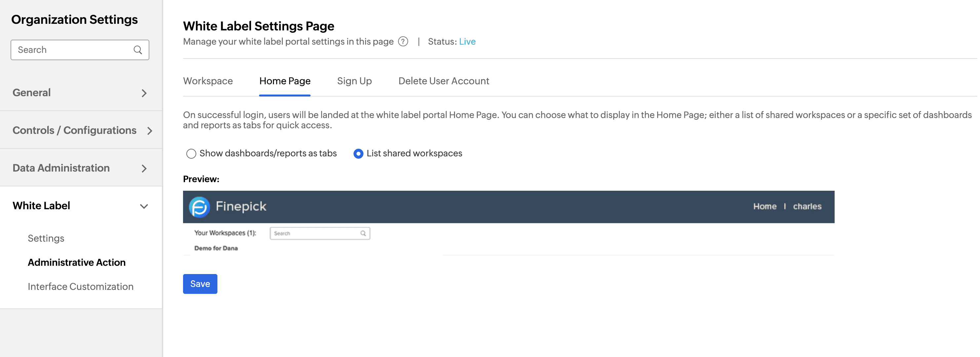Select Show dashboards/reports as tabs option
The image size is (980, 357).
[191, 153]
